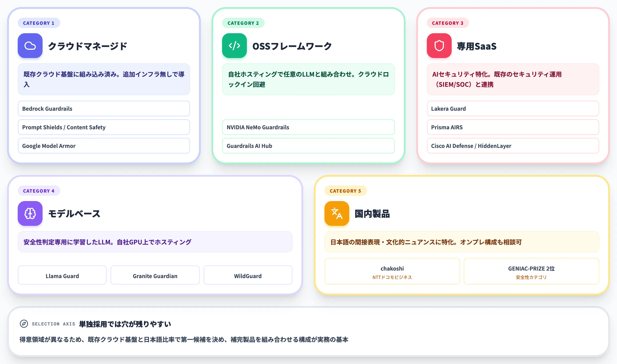This screenshot has height=364, width=617.
Task: Click the description 安全性判定専用に学習したLLM
Action: point(155,242)
